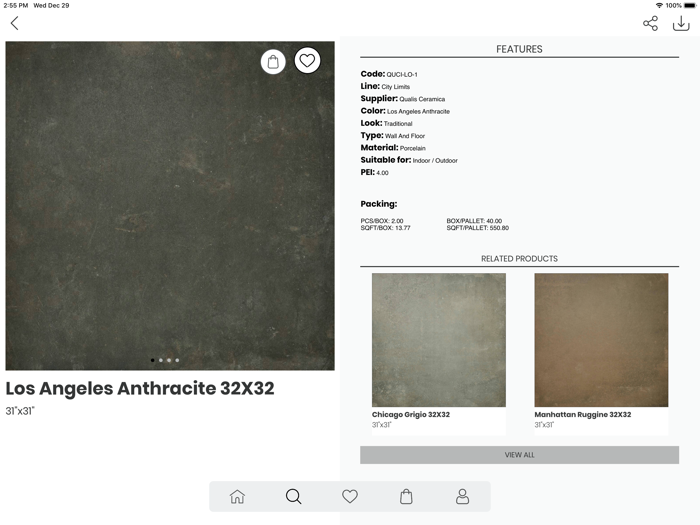Select the Manhattan Ruggine 32X32 title link
The height and width of the screenshot is (525, 700).
[x=583, y=414]
